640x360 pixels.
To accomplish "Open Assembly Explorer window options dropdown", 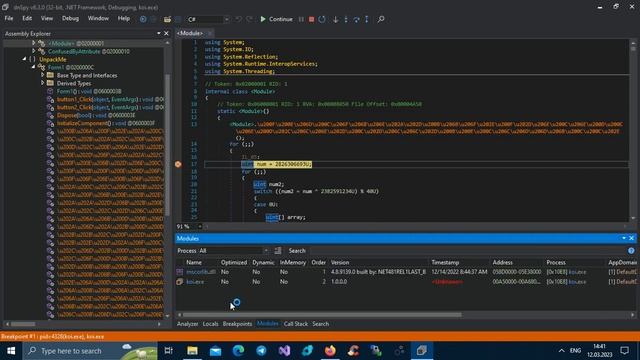I will point(159,33).
